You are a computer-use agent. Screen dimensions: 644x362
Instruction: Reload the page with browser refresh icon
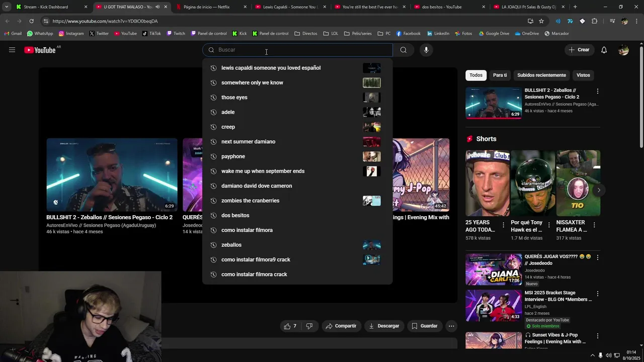31,21
